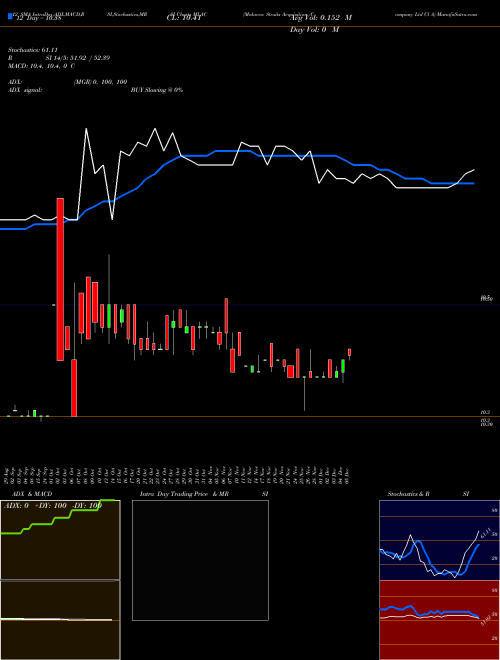This screenshot has height=660, width=500.
Task: Click the tallest red candlestick on the price chart
Action: click(60, 279)
